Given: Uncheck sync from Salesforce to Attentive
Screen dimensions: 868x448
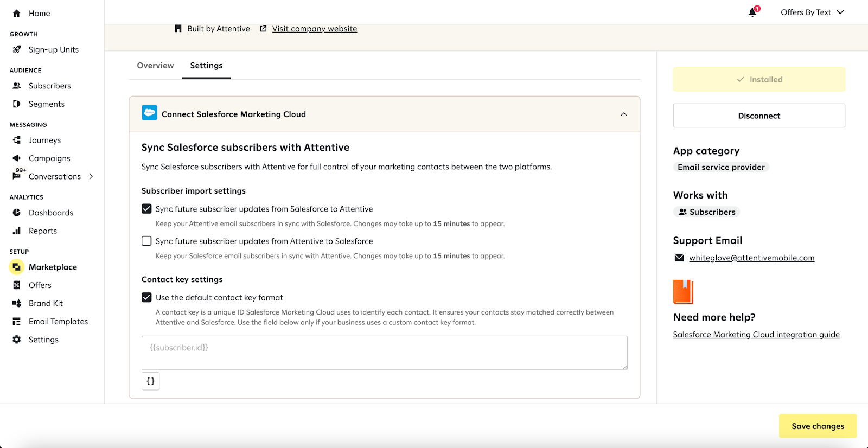Looking at the screenshot, I should (x=146, y=209).
